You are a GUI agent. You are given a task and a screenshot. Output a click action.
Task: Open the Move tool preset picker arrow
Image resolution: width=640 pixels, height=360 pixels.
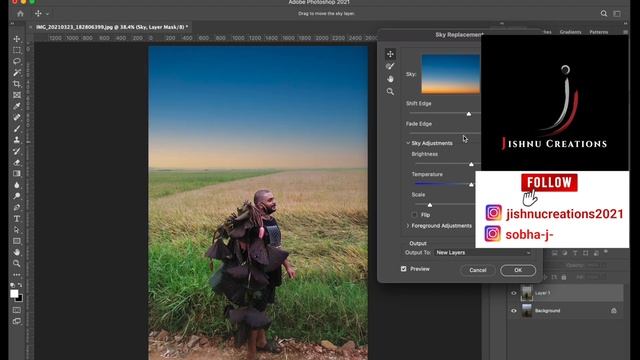pos(47,14)
